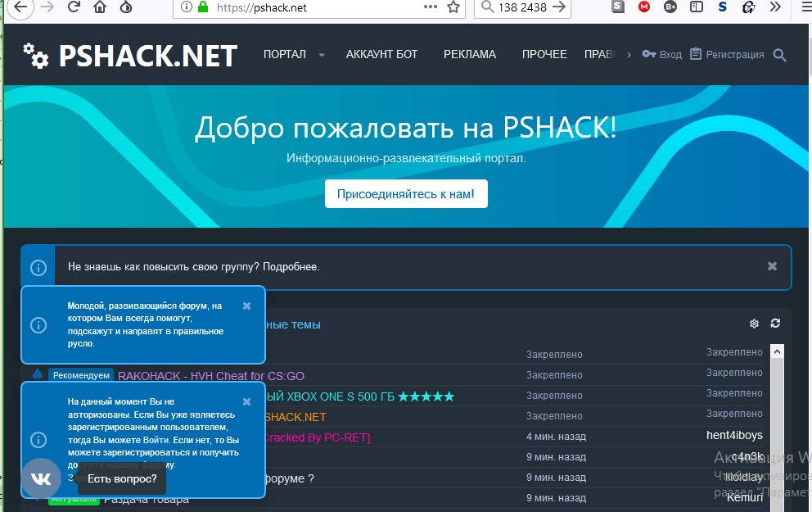
Task: Open the РЕКЛАМА menu item
Action: tap(470, 55)
